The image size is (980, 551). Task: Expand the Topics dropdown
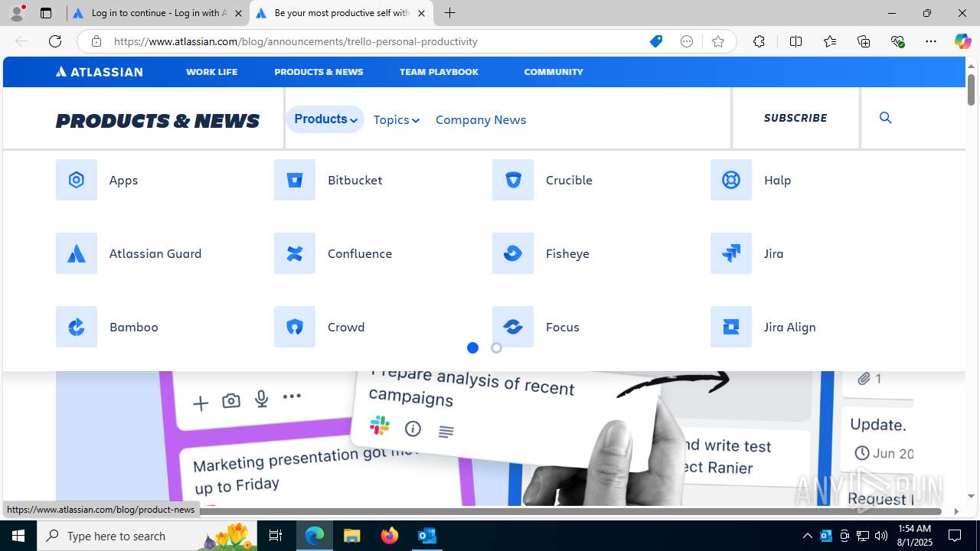(397, 119)
